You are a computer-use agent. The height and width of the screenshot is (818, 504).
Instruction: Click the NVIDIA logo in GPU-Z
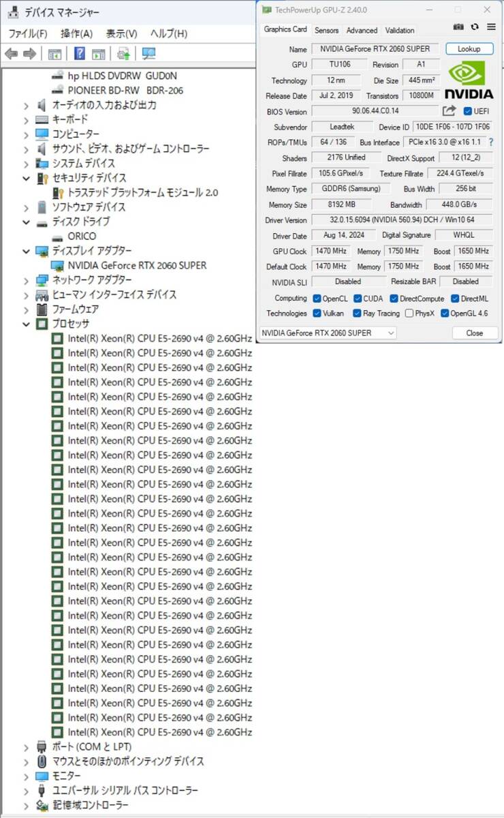pyautogui.click(x=469, y=80)
